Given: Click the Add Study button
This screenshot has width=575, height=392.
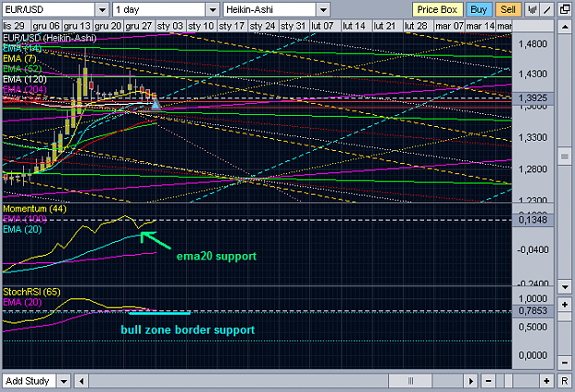Looking at the screenshot, I should click(x=29, y=381).
